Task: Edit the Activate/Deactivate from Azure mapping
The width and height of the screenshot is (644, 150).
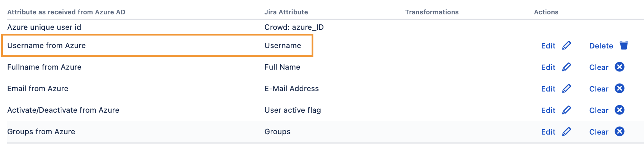Action: pyautogui.click(x=548, y=111)
